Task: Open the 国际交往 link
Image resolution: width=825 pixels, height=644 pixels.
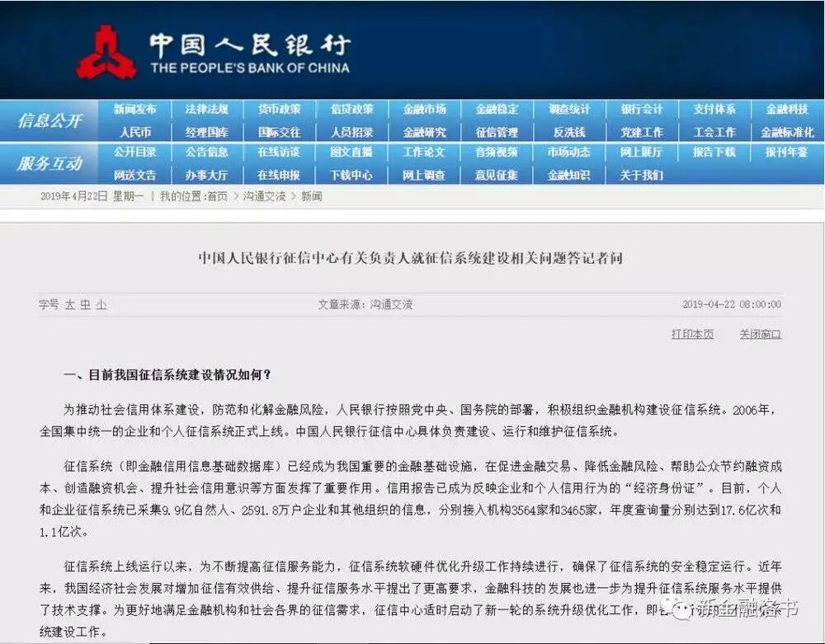Action: tap(279, 132)
